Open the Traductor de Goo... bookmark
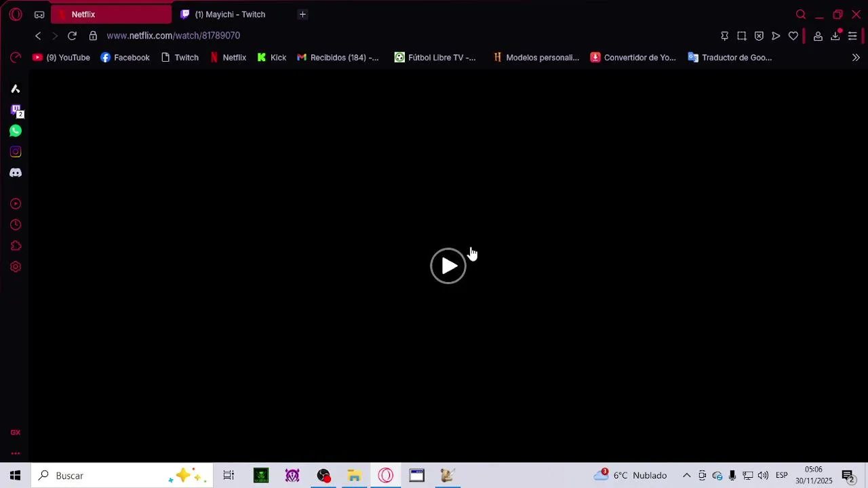 pyautogui.click(x=730, y=58)
